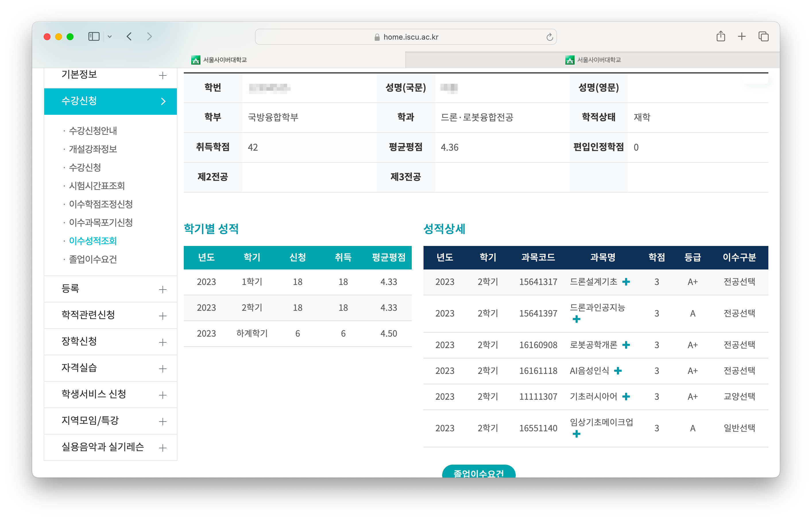Screen dimensions: 812x520
Task: Click course code 16551140
Action: tap(538, 428)
